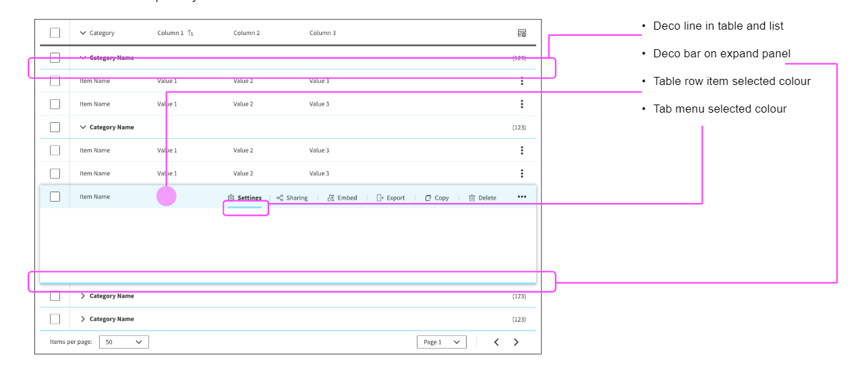Click the Export icon in row toolbar
The height and width of the screenshot is (377, 868).
pos(380,198)
